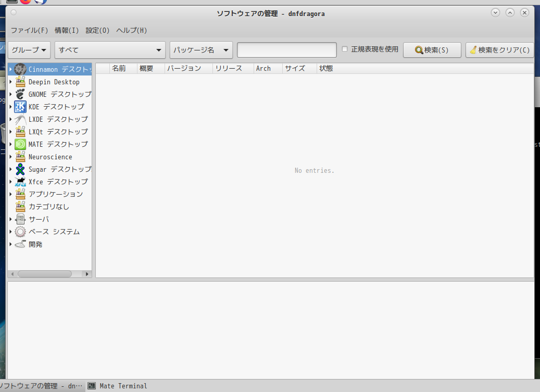This screenshot has height=392, width=540.
Task: Open the 設定(O) menu
Action: 97,30
